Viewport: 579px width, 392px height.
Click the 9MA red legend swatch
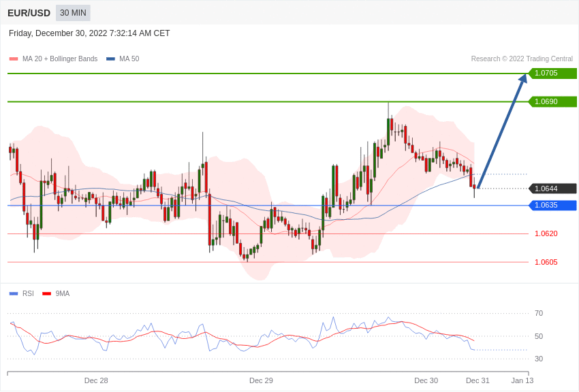tap(46, 294)
